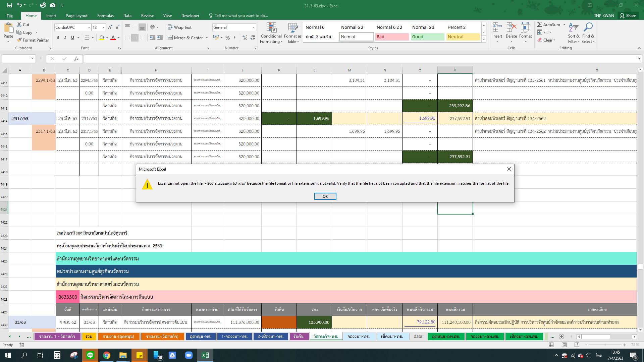Open Conditional Formatting menu
The width and height of the screenshot is (644, 362).
click(271, 33)
